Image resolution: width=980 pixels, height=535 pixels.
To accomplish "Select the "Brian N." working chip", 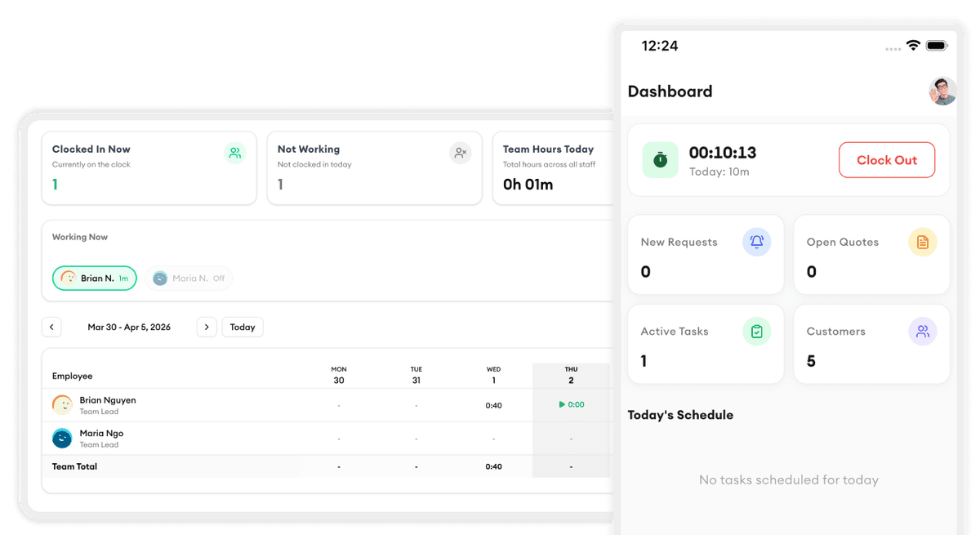I will tap(94, 278).
